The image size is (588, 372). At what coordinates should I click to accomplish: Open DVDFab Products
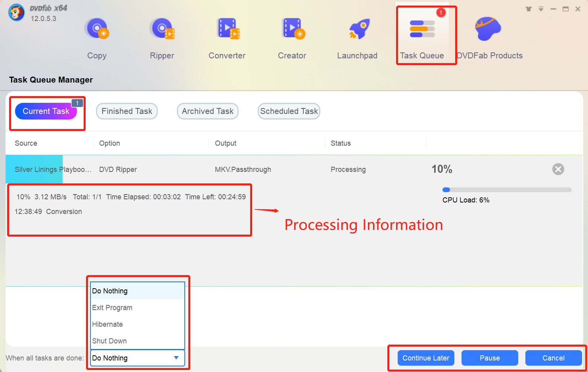(x=490, y=38)
